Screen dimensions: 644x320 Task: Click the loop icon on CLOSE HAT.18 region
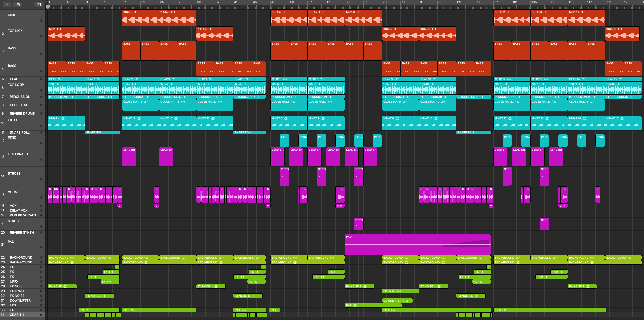click(x=146, y=102)
